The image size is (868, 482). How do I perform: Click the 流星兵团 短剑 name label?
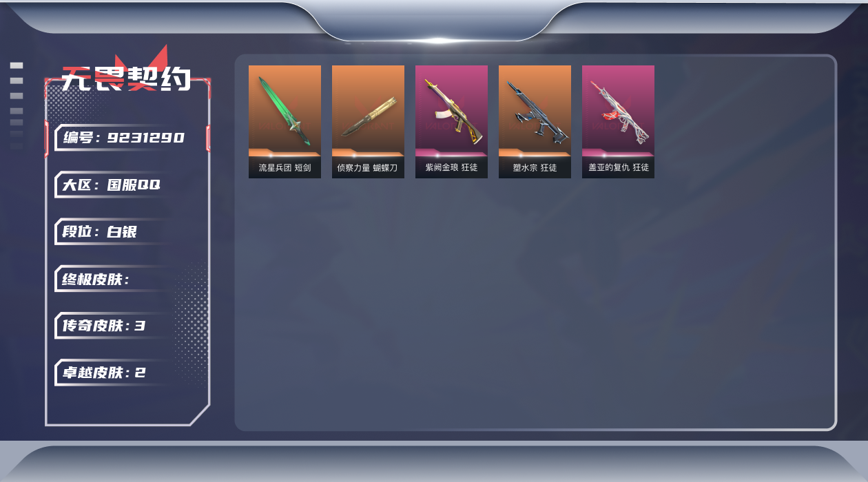coord(285,167)
